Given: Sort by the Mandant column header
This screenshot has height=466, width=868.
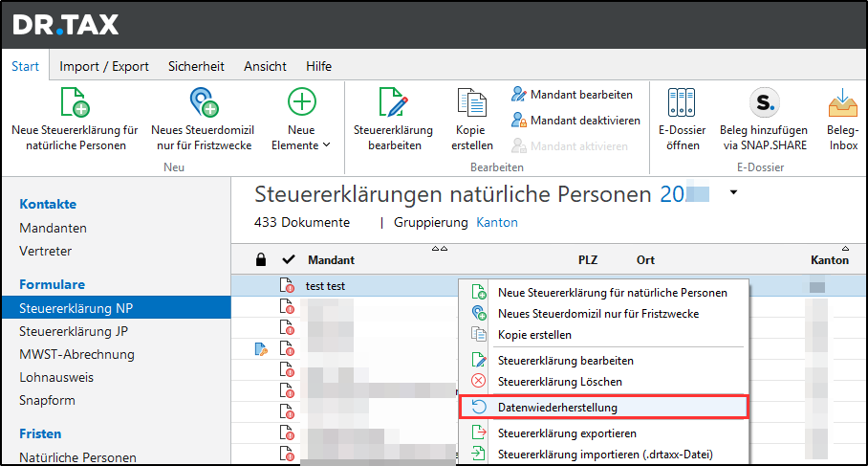Looking at the screenshot, I should (331, 260).
